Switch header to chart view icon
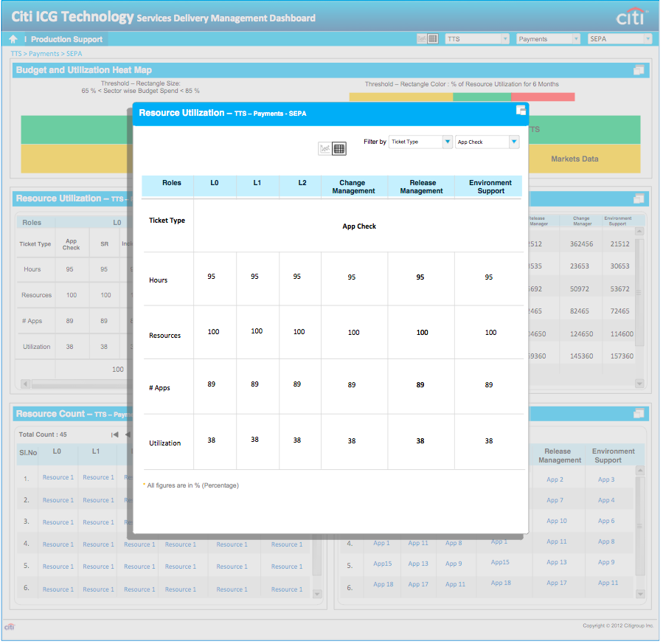663x644 pixels. coord(422,39)
